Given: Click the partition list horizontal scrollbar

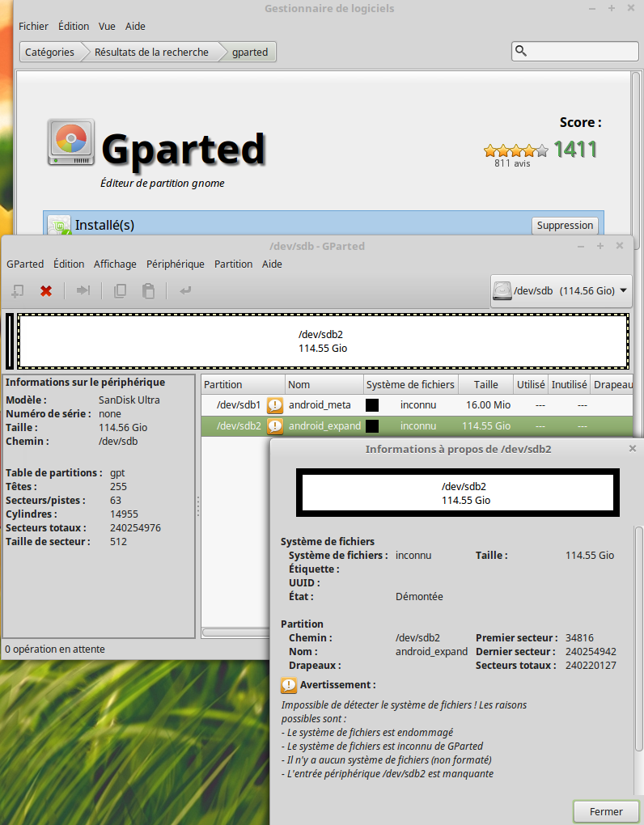Looking at the screenshot, I should tap(235, 632).
